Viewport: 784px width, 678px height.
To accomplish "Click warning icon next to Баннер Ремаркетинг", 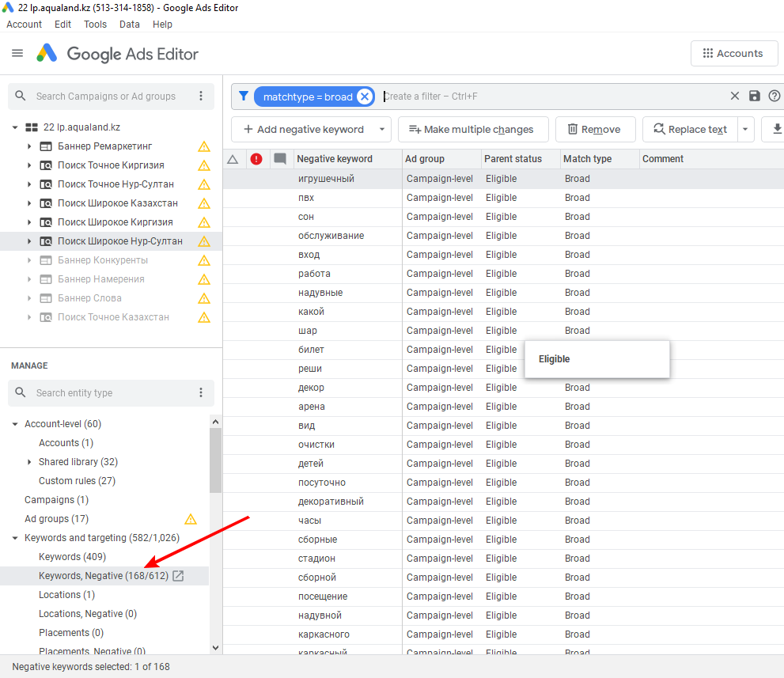I will [x=204, y=146].
